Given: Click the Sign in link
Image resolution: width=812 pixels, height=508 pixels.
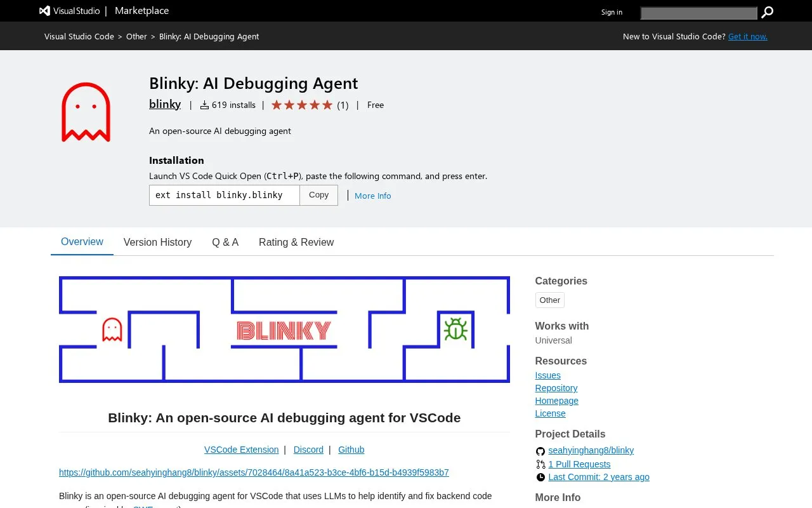Looking at the screenshot, I should [612, 12].
